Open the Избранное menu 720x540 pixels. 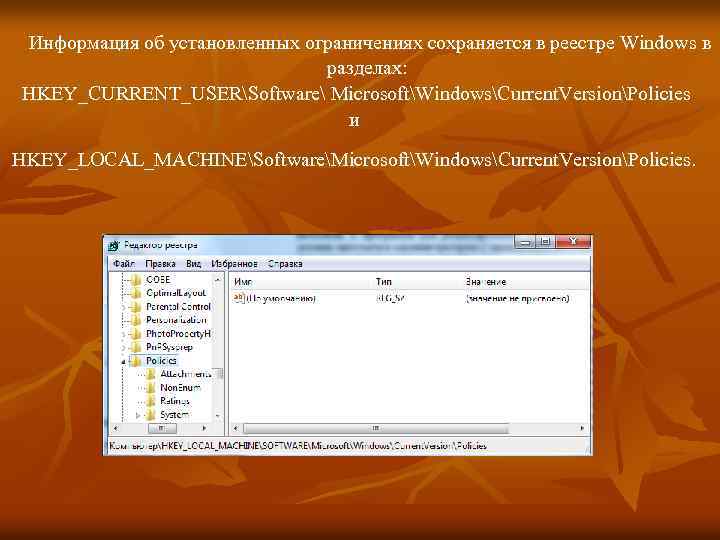click(x=234, y=264)
